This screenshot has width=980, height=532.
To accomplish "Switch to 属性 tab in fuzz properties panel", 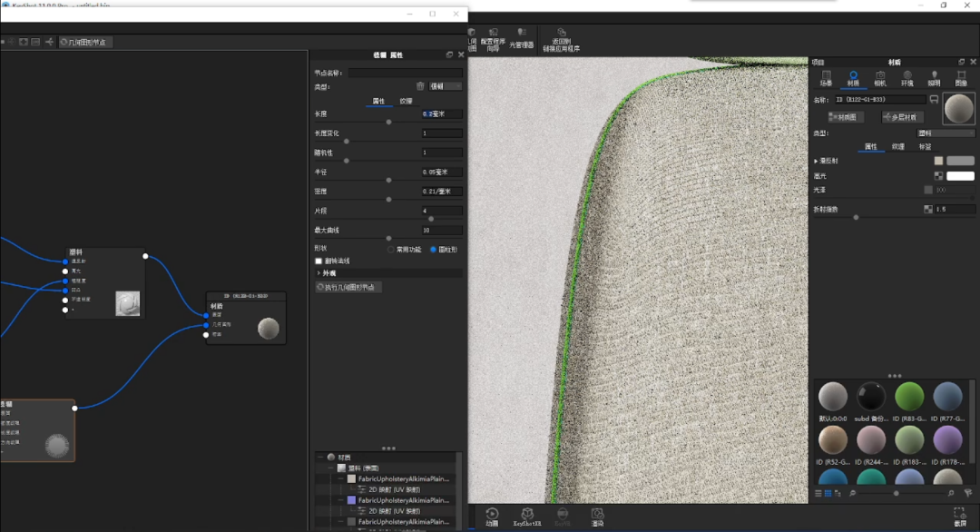I will [x=378, y=102].
